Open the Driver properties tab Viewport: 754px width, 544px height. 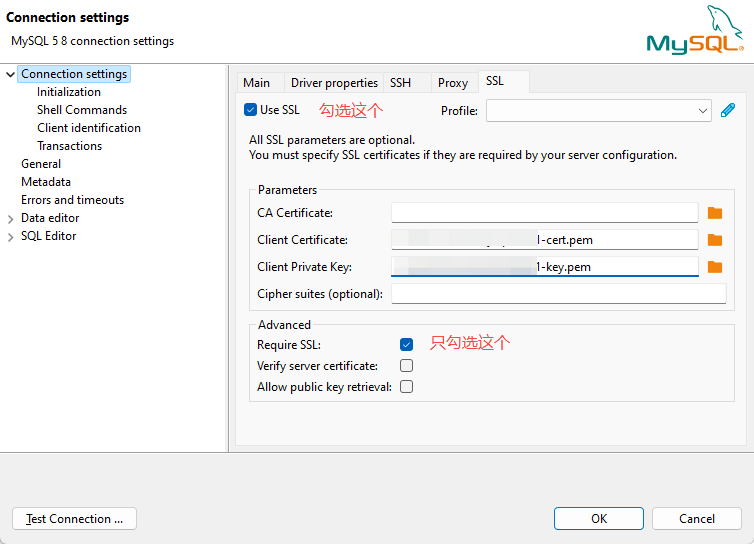334,83
